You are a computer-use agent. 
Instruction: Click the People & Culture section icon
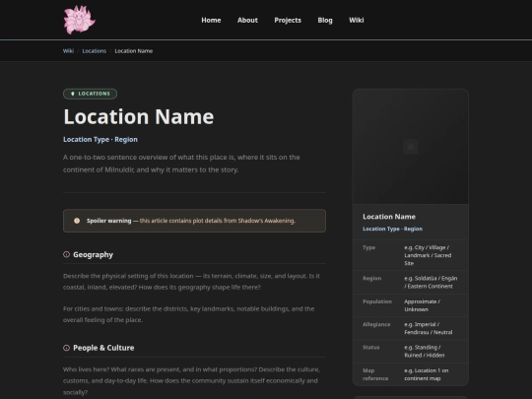(67, 348)
